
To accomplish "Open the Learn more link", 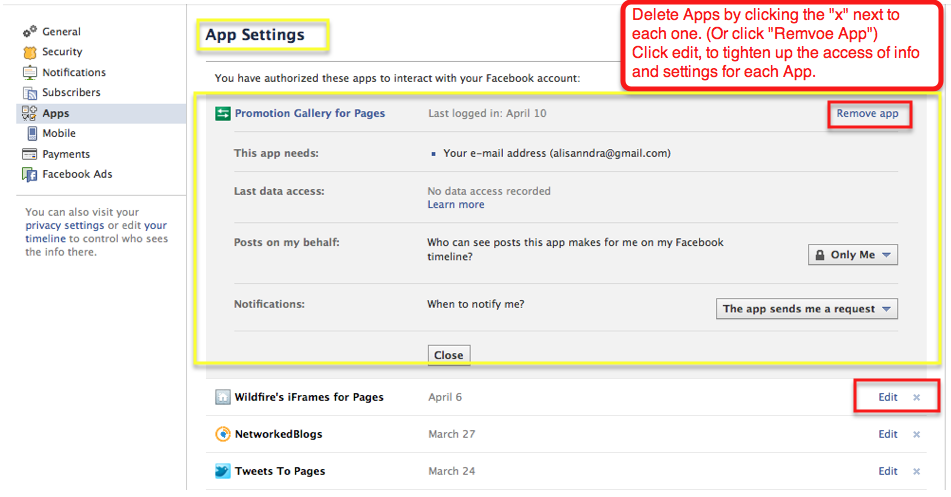I will (455, 205).
